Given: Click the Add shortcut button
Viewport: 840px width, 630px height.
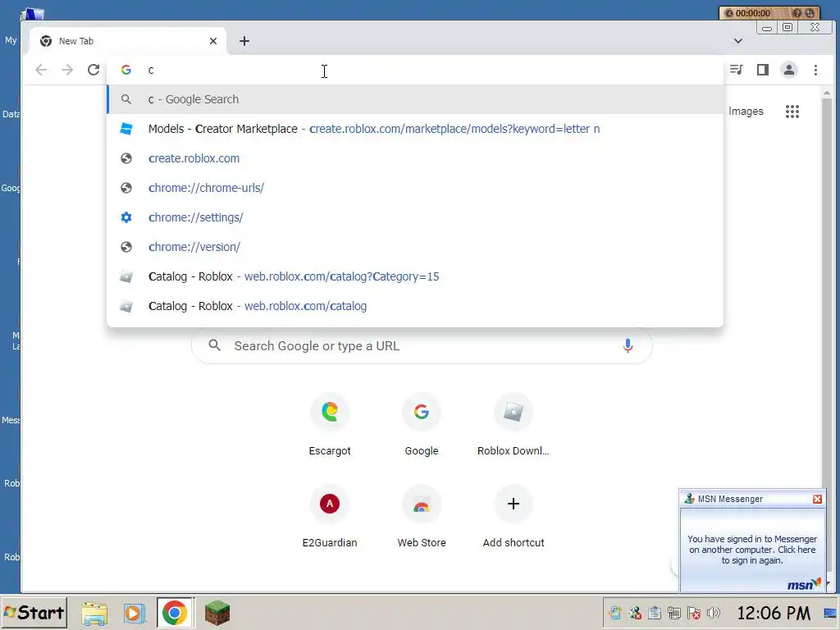Looking at the screenshot, I should (514, 516).
